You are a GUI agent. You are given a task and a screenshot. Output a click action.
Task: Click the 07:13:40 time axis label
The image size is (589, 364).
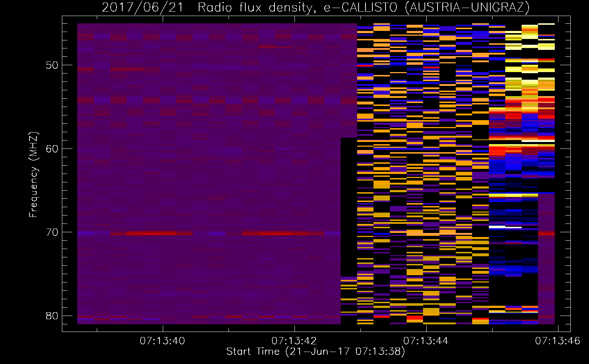tap(162, 341)
